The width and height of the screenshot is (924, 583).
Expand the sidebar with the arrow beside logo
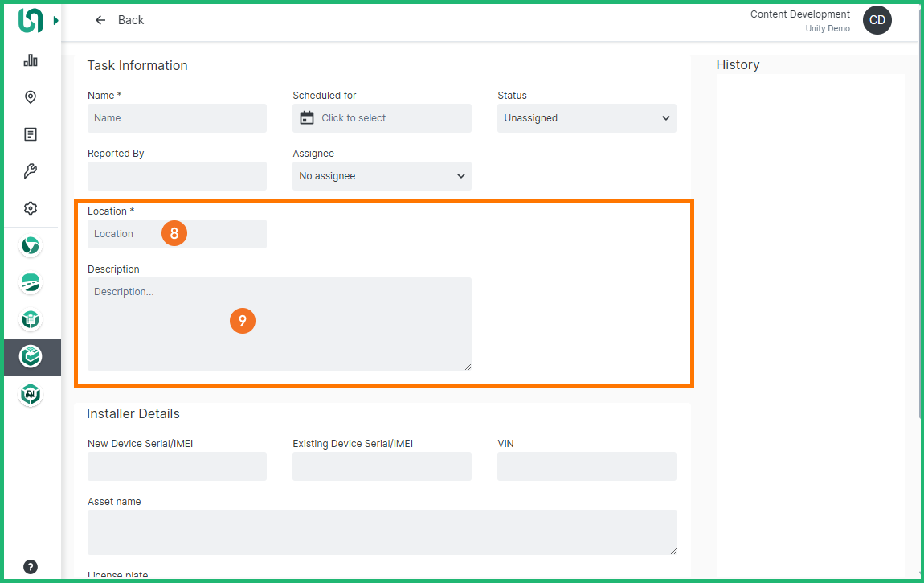click(55, 21)
